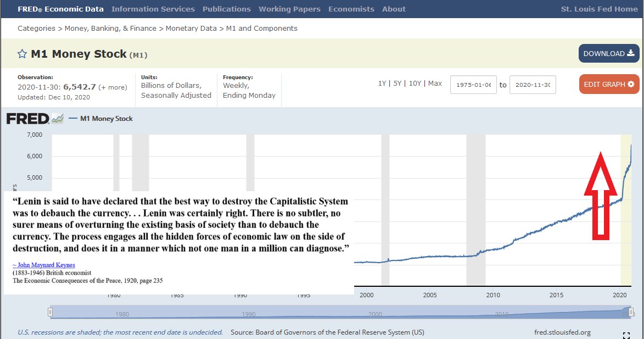644x339 pixels.
Task: Click the DOWNLOAD button
Action: [x=609, y=53]
